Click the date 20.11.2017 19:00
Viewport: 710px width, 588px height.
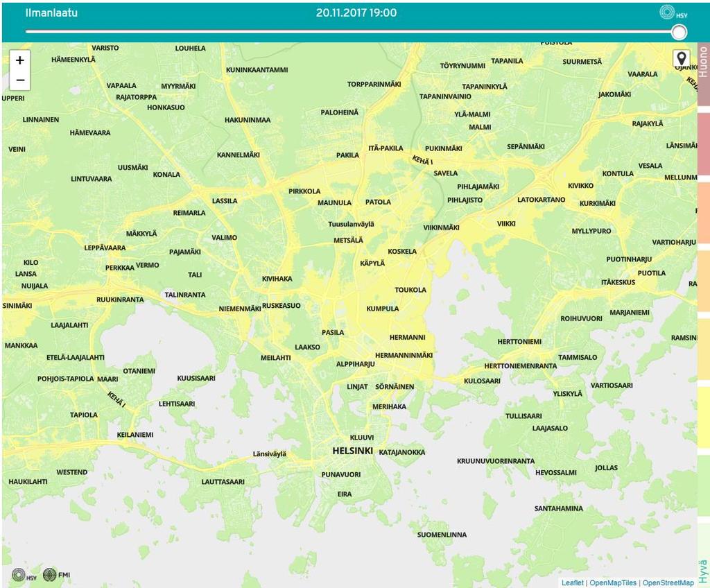[356, 12]
